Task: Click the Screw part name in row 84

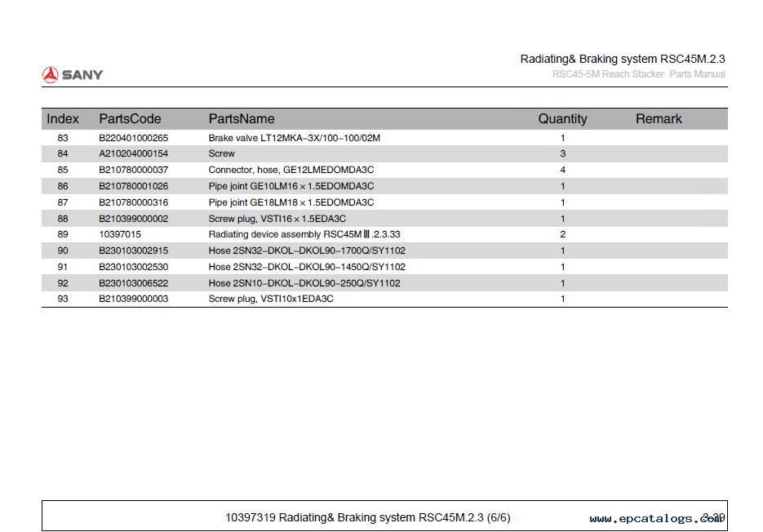Action: 221,153
